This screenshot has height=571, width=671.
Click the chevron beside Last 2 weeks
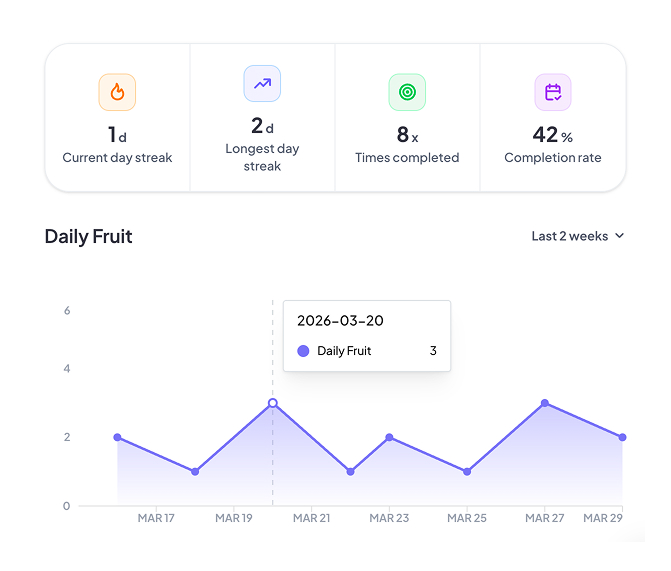coord(619,236)
